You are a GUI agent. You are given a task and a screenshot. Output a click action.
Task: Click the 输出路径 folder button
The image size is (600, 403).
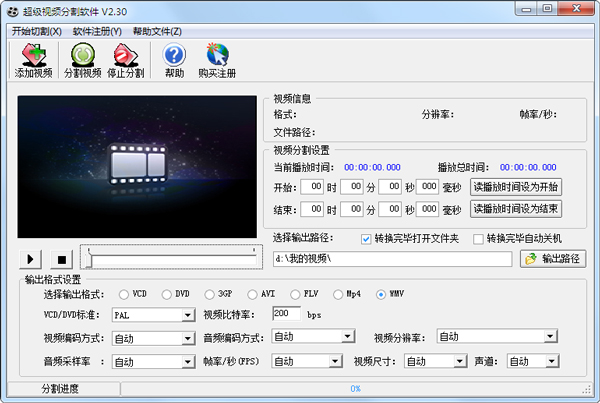coord(553,259)
